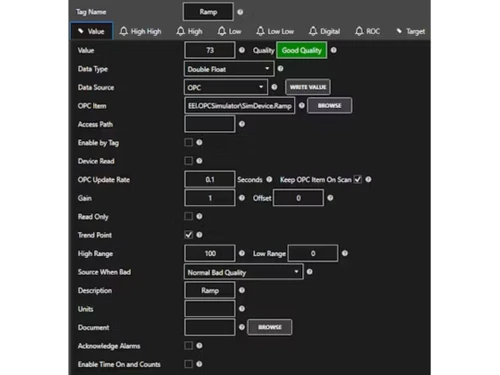This screenshot has height=375, width=500.
Task: Show help for Acknowledge Alarms option
Action: coord(199,346)
